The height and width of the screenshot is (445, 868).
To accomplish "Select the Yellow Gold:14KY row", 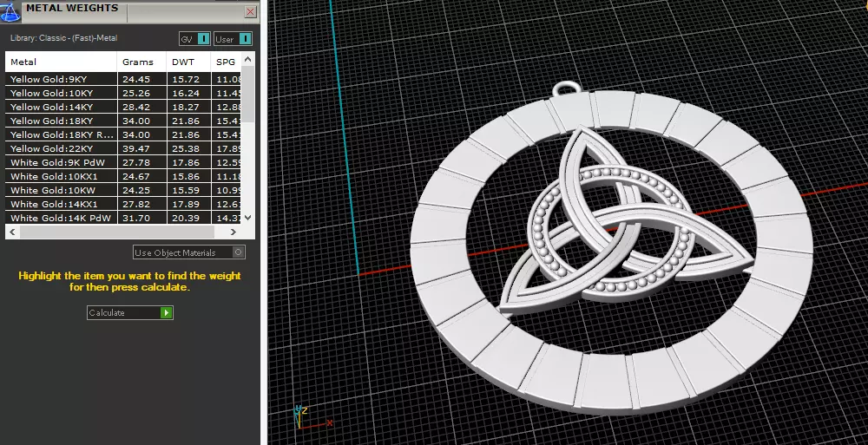I will pos(124,107).
